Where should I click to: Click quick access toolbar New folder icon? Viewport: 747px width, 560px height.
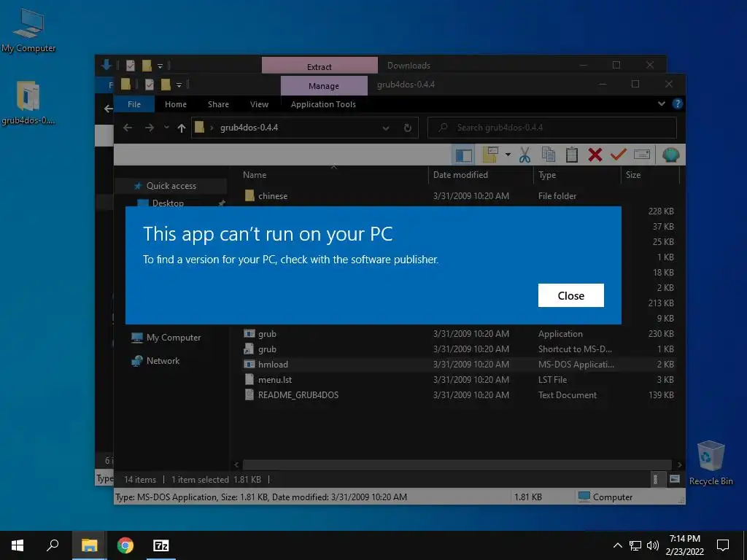166,85
